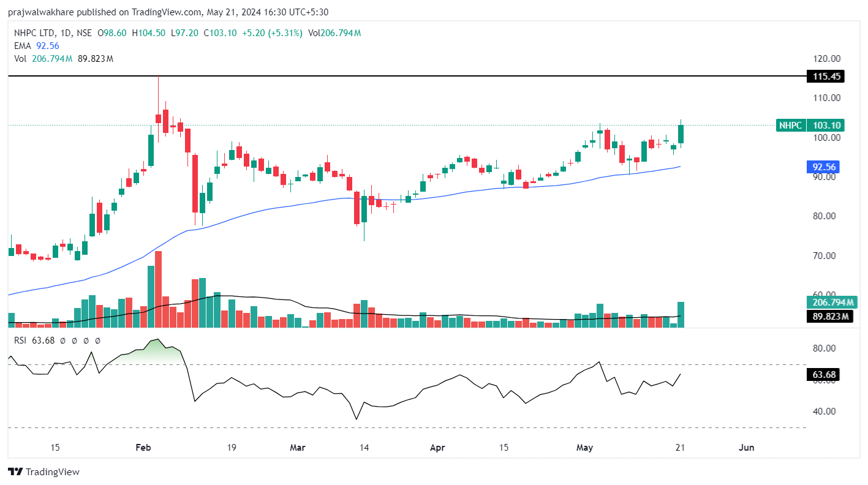Click the green NHPC last price label
This screenshot has width=868, height=485.
(x=810, y=126)
